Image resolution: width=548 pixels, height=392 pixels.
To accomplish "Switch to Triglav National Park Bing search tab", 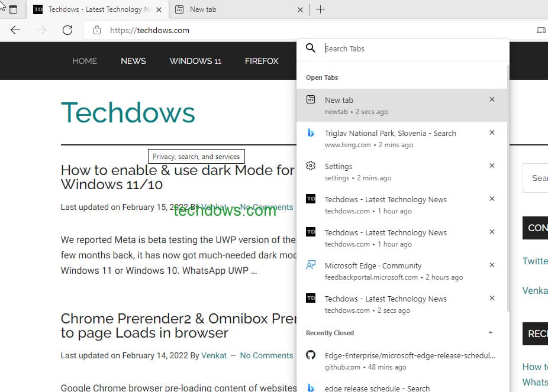I will pos(402,138).
